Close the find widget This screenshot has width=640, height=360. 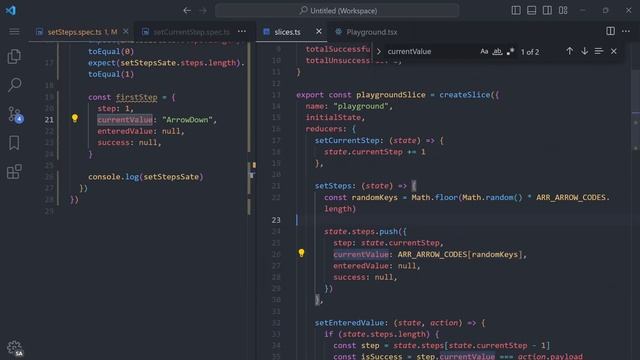pyautogui.click(x=613, y=51)
